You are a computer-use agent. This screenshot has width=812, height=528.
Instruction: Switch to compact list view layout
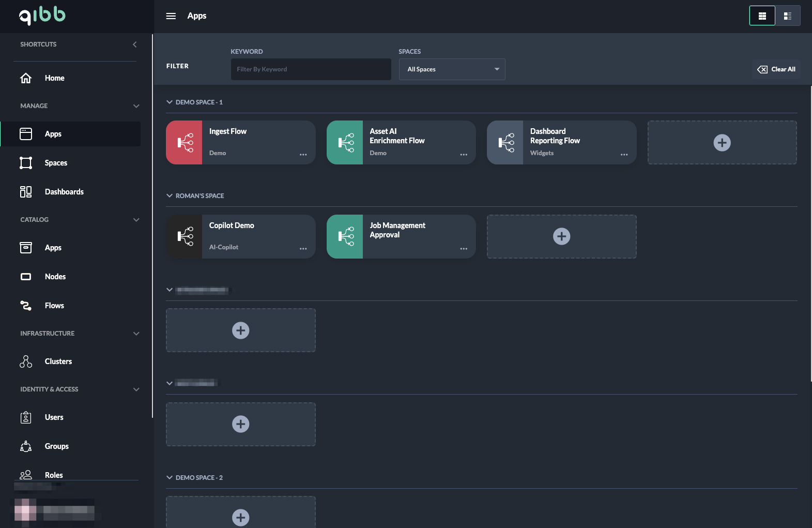(x=787, y=16)
